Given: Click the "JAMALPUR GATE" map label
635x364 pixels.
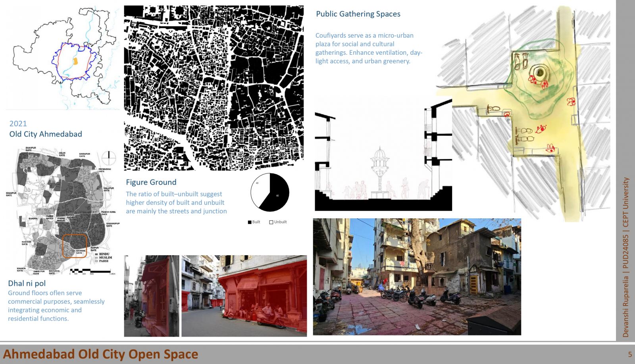Looking at the screenshot, I should tap(39, 272).
